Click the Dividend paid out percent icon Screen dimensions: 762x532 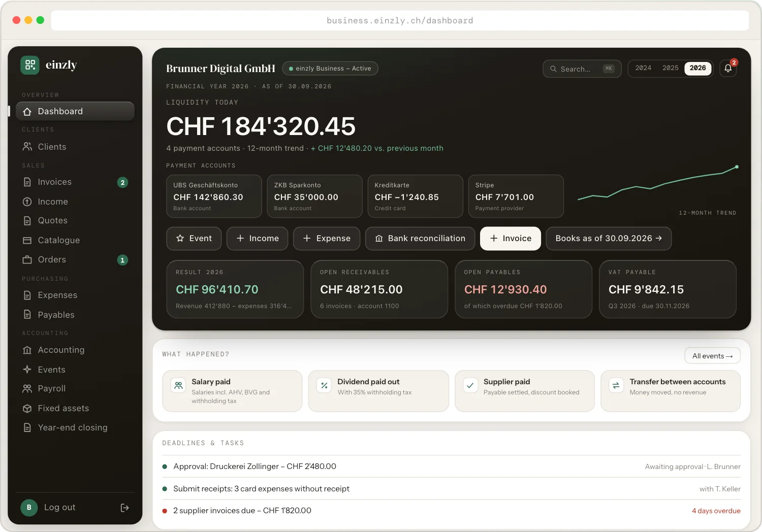[324, 385]
